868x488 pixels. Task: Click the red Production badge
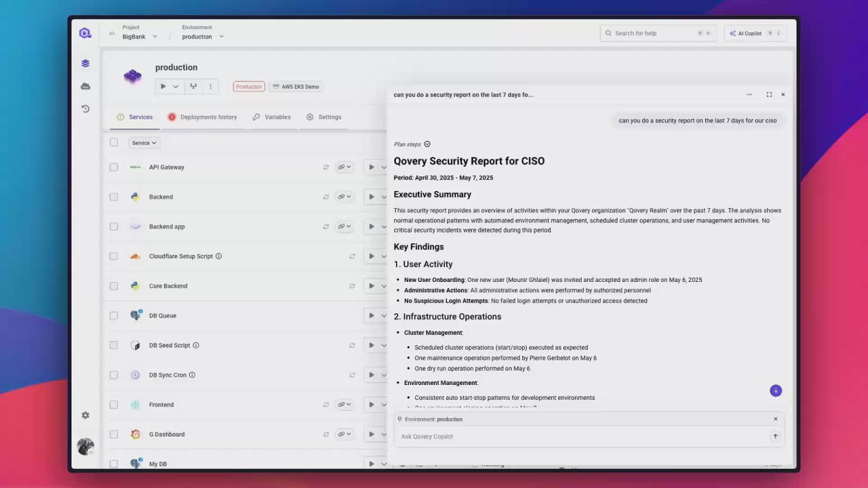pos(249,87)
